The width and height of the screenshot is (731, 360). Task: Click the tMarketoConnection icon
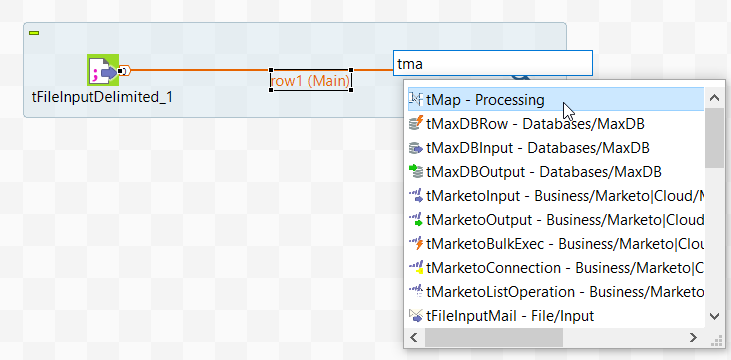click(x=416, y=267)
